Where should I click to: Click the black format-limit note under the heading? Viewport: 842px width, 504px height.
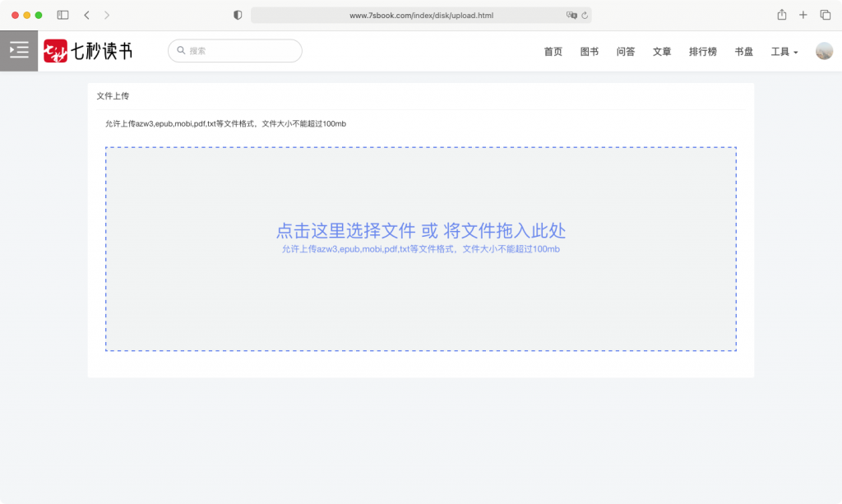(x=225, y=123)
